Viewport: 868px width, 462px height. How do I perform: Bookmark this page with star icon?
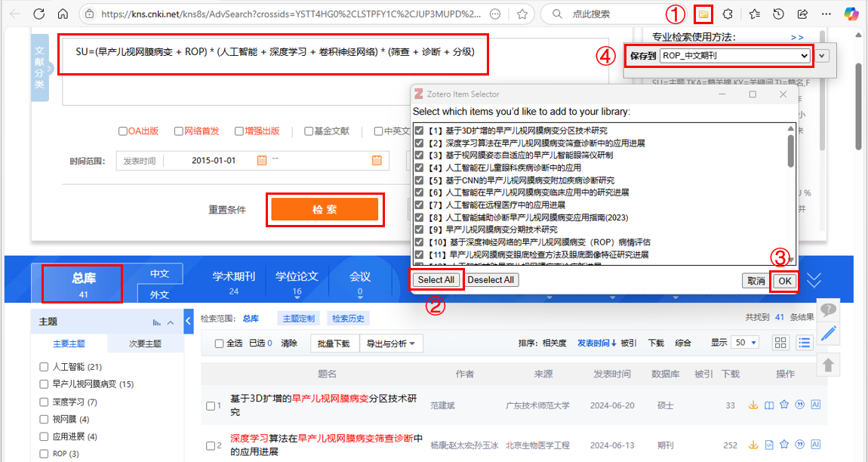click(x=522, y=14)
